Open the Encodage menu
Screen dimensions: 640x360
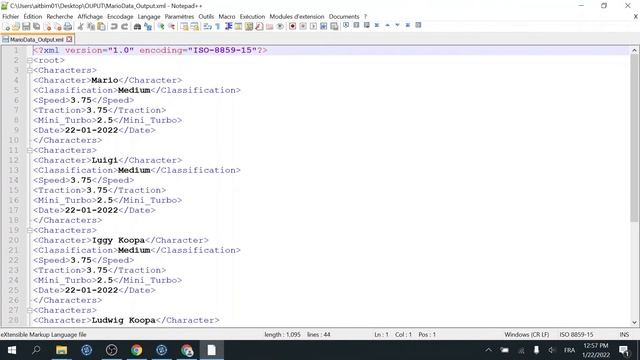[120, 16]
